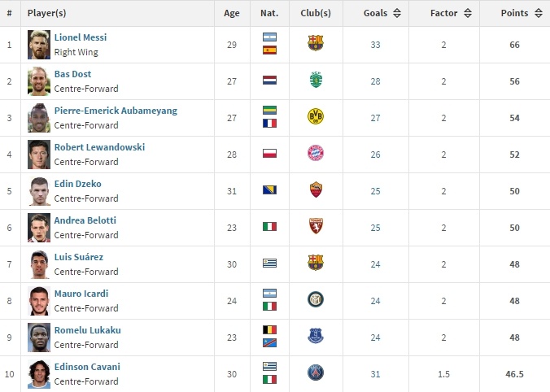The width and height of the screenshot is (550, 392).
Task: Click the Torino club crest
Action: pos(316,227)
